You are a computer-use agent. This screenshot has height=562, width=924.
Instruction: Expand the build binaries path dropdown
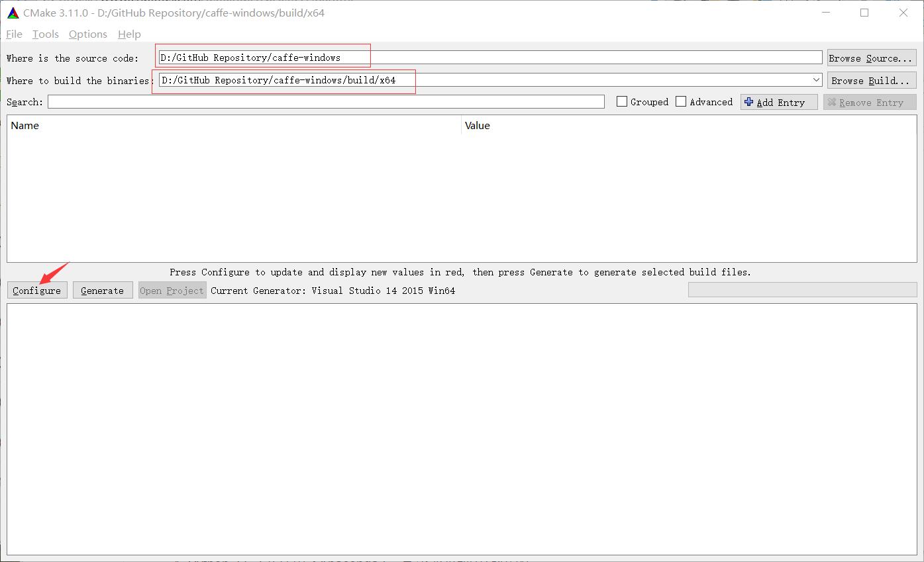point(816,80)
